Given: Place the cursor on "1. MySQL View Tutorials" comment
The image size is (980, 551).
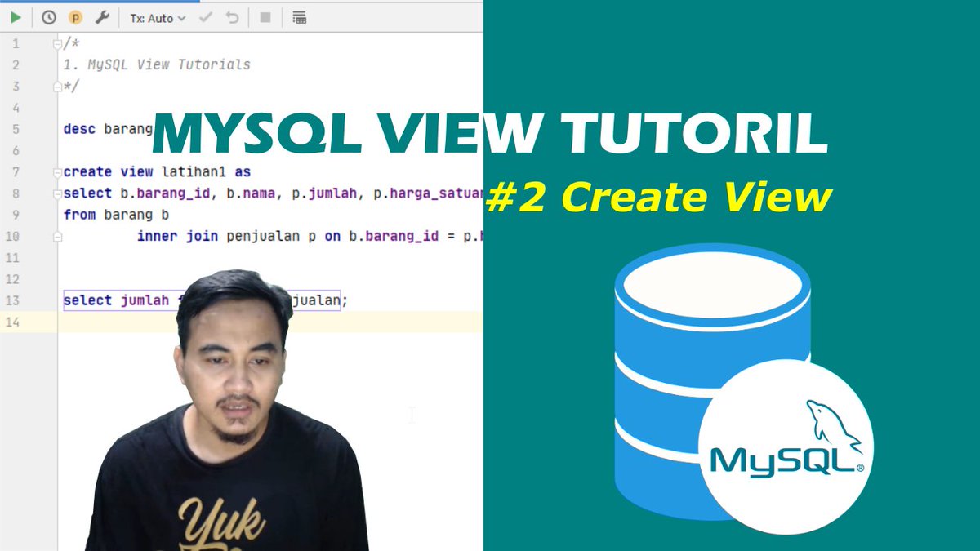Looking at the screenshot, I should [157, 64].
